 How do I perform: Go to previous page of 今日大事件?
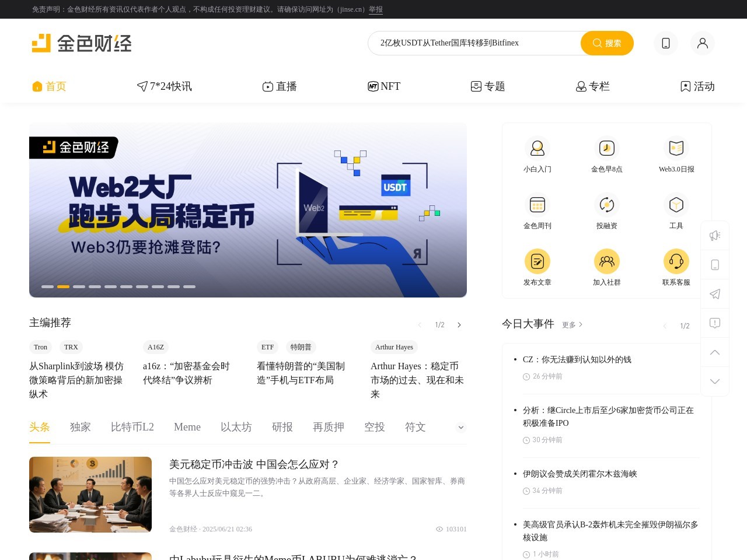[665, 326]
